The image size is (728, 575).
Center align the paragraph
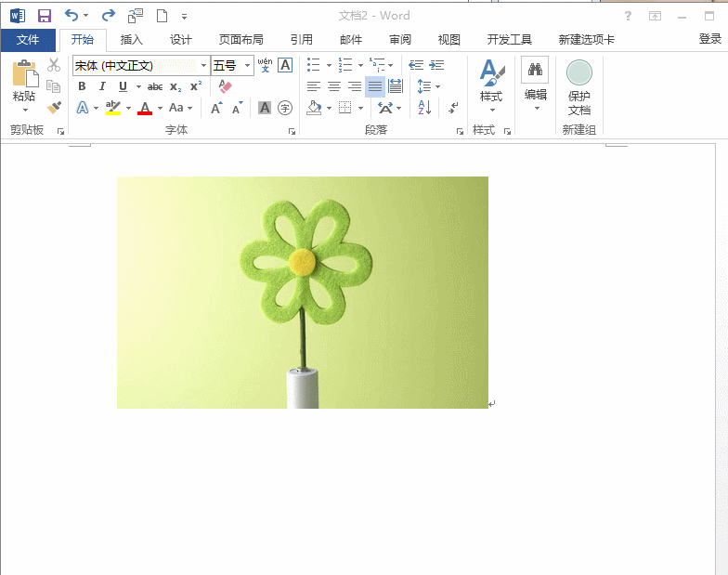tap(334, 86)
